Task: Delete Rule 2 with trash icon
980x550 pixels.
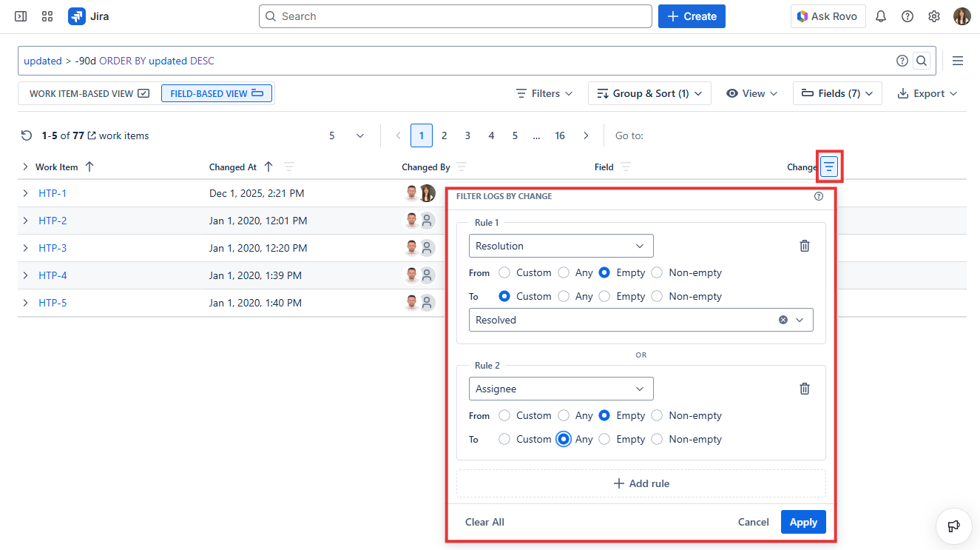Action: point(805,389)
